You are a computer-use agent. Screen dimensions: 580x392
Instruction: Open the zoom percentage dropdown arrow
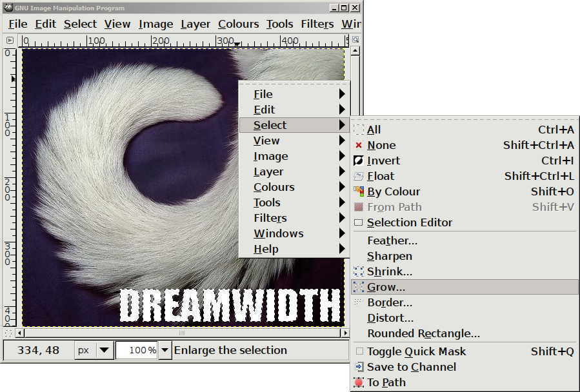(165, 350)
